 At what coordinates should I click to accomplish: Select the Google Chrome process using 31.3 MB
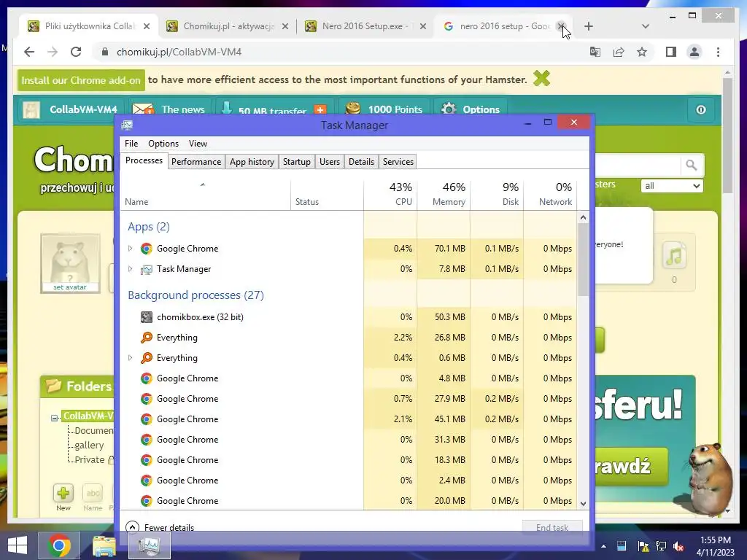point(348,440)
